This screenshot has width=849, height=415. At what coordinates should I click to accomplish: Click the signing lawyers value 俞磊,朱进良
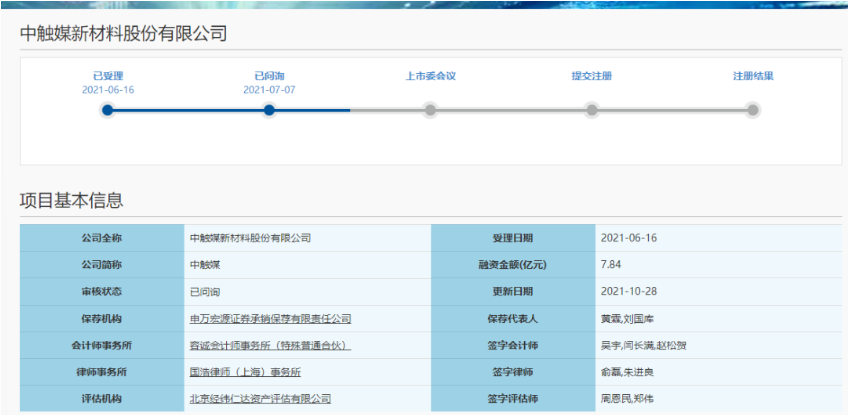(x=628, y=372)
